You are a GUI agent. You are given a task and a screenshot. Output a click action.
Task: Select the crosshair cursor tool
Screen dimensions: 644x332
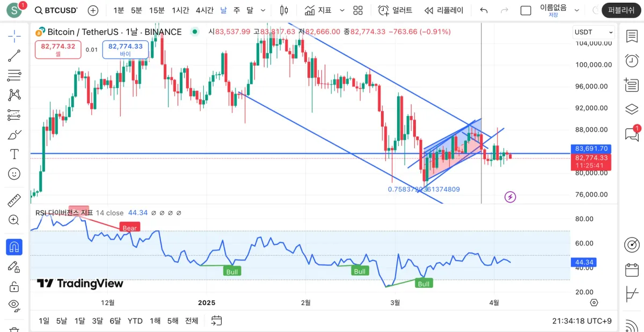(x=14, y=36)
